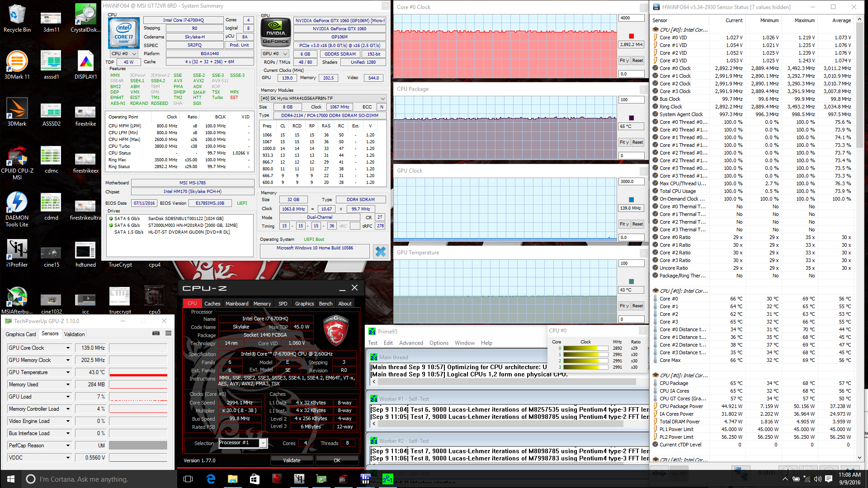Open the CPU #0 selector dropdown in HWiNFO
868x488 pixels.
point(124,54)
